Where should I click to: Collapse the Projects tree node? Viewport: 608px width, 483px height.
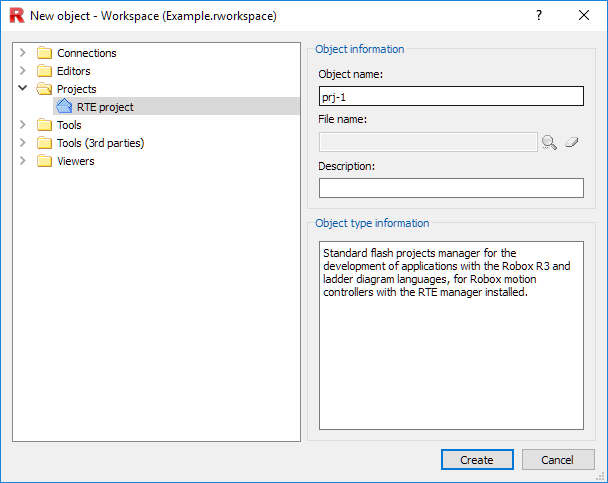(x=22, y=88)
